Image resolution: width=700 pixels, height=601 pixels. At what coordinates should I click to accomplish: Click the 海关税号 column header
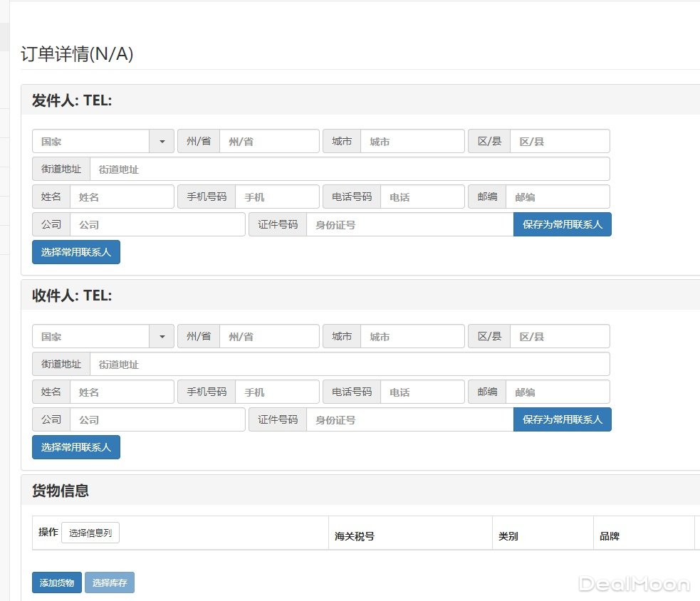tap(355, 536)
